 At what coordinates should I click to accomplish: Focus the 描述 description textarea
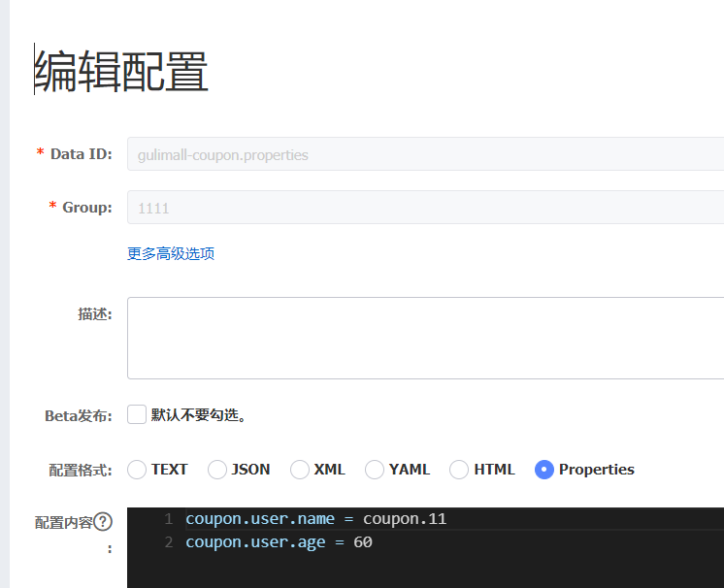(426, 339)
